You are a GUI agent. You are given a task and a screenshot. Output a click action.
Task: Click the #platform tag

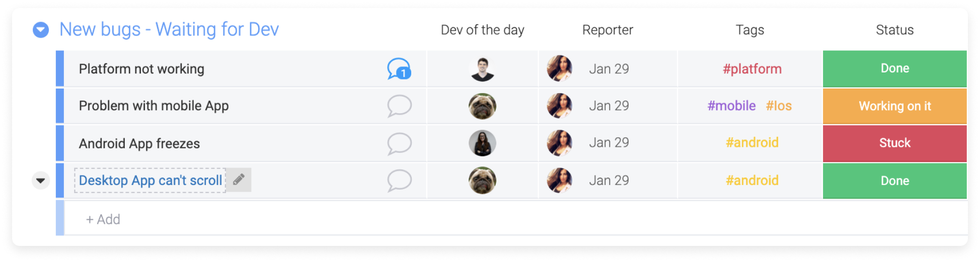click(x=752, y=69)
